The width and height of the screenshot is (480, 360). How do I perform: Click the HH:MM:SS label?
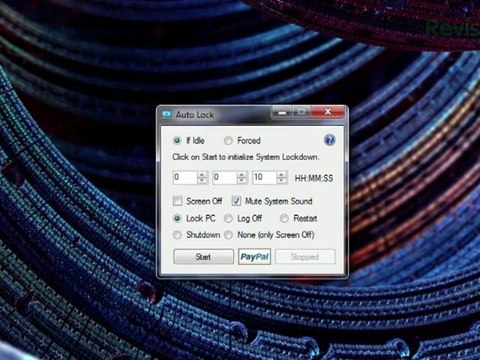314,178
